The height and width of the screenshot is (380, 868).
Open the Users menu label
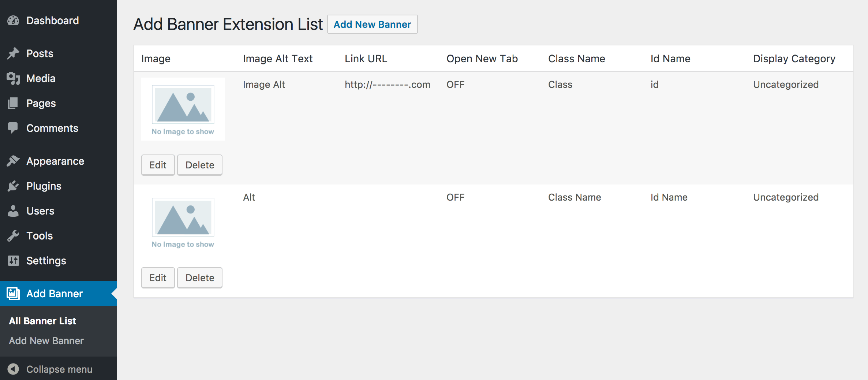[x=40, y=211]
